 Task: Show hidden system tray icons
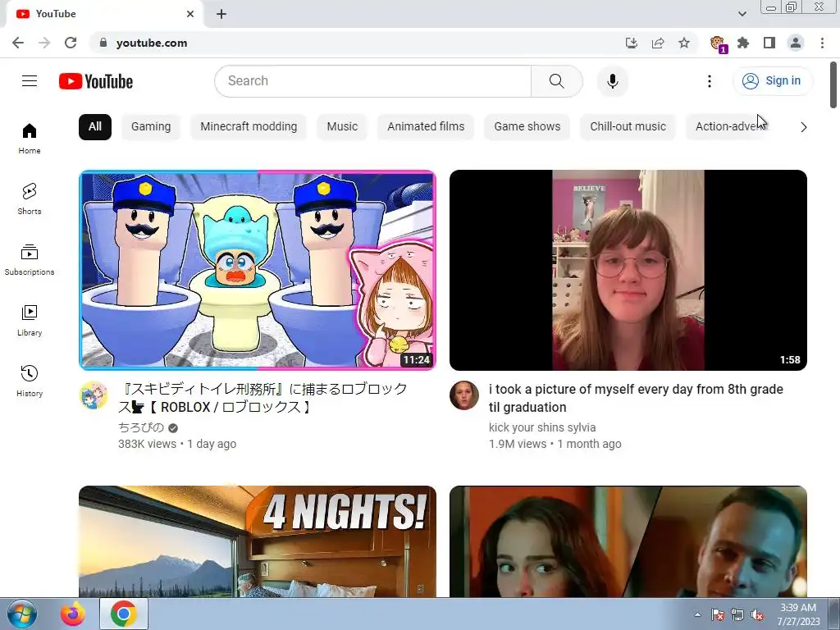pos(697,614)
